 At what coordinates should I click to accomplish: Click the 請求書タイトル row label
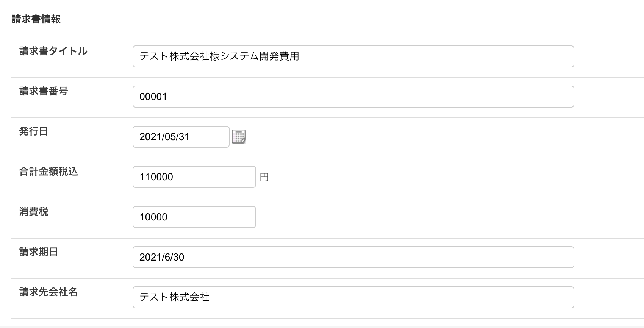(x=53, y=51)
